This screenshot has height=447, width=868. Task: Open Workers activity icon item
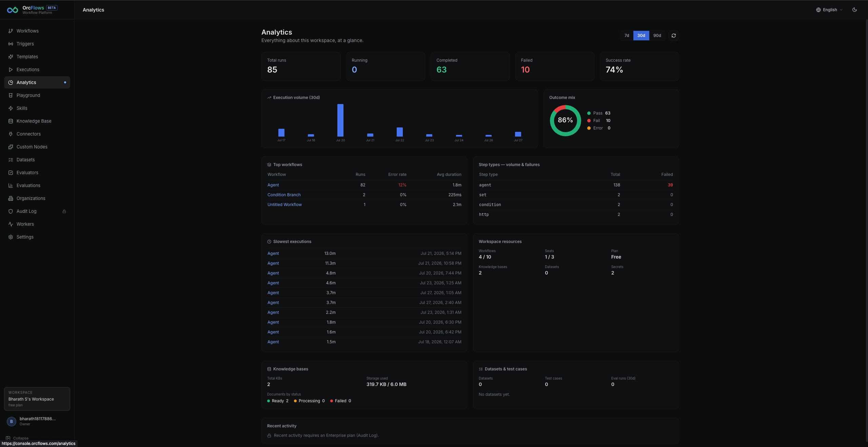point(11,224)
